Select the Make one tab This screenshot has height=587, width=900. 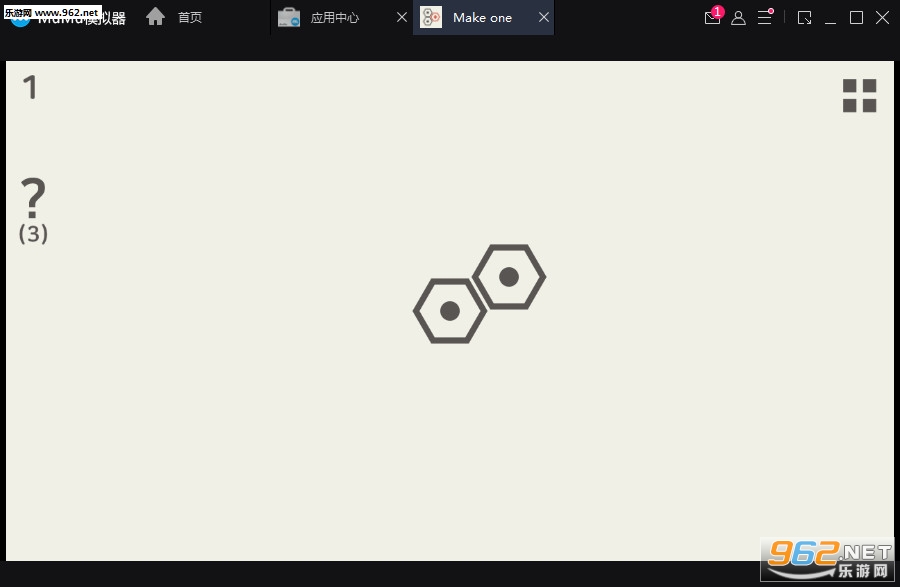(x=482, y=18)
